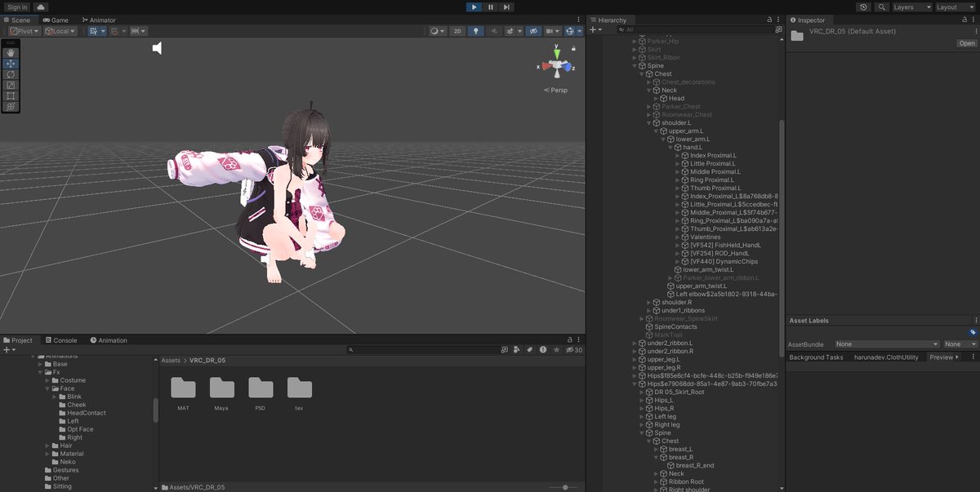Open Hierarchy search-by-type picker icon
Viewport: 980px width, 492px height.
778,29
